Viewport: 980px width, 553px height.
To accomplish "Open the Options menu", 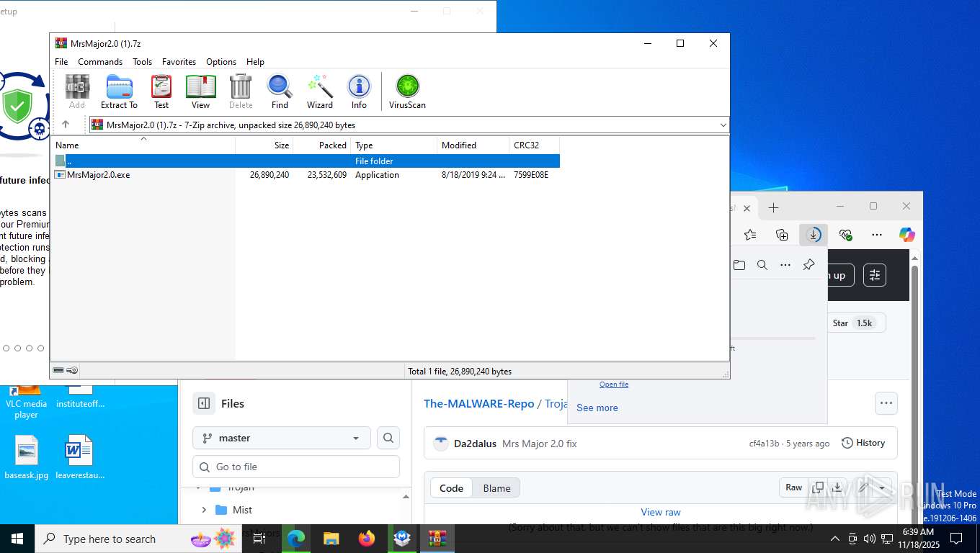I will tap(221, 62).
